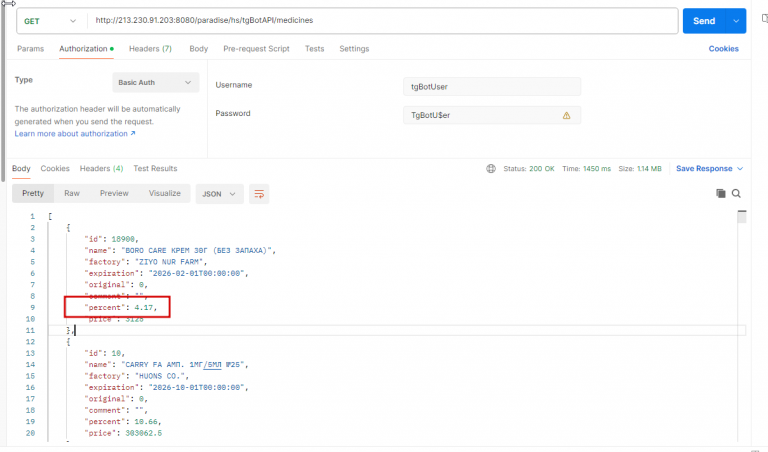Open the Cookies link at top right
768x452 pixels.
tap(723, 48)
